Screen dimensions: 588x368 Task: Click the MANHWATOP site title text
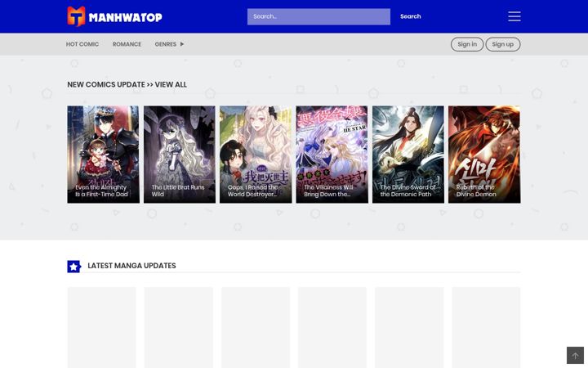click(126, 17)
